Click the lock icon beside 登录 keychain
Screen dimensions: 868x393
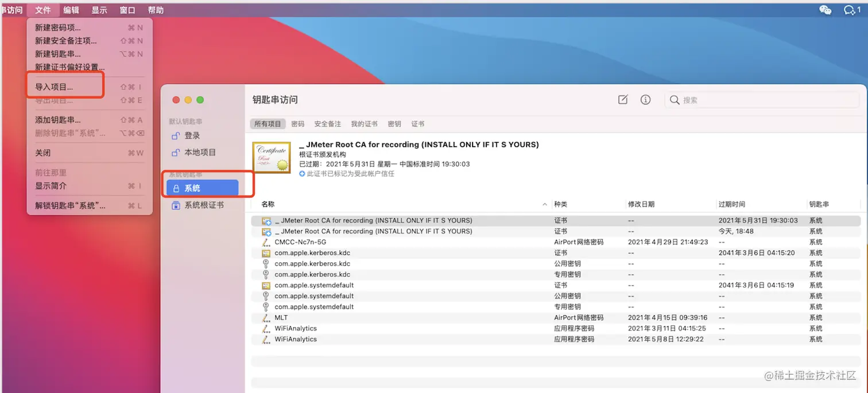pyautogui.click(x=176, y=136)
